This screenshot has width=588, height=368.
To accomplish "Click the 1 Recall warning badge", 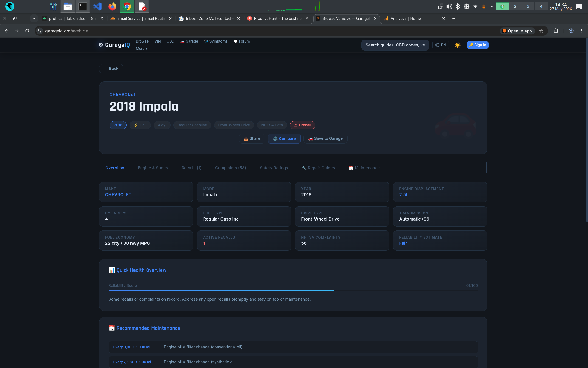I will (302, 125).
